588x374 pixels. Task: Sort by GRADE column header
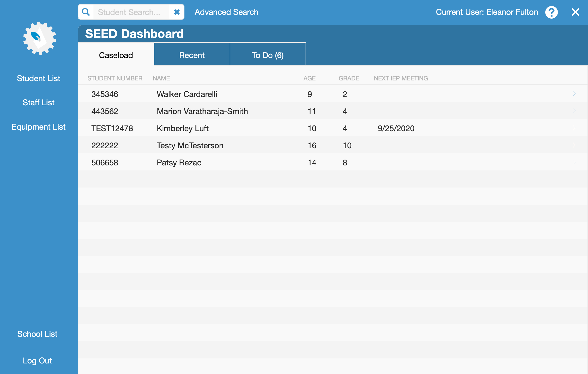[x=349, y=78]
